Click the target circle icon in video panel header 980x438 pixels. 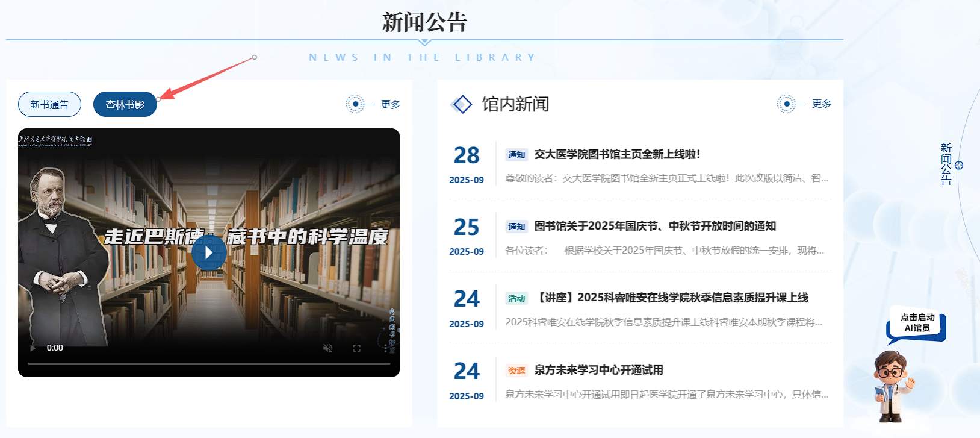355,104
